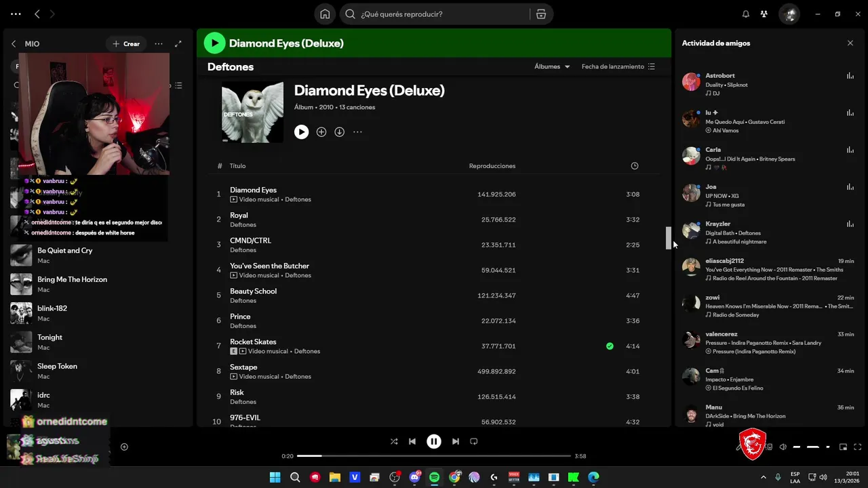Open Digital Bath • Deftones in friend activity

[x=733, y=233]
